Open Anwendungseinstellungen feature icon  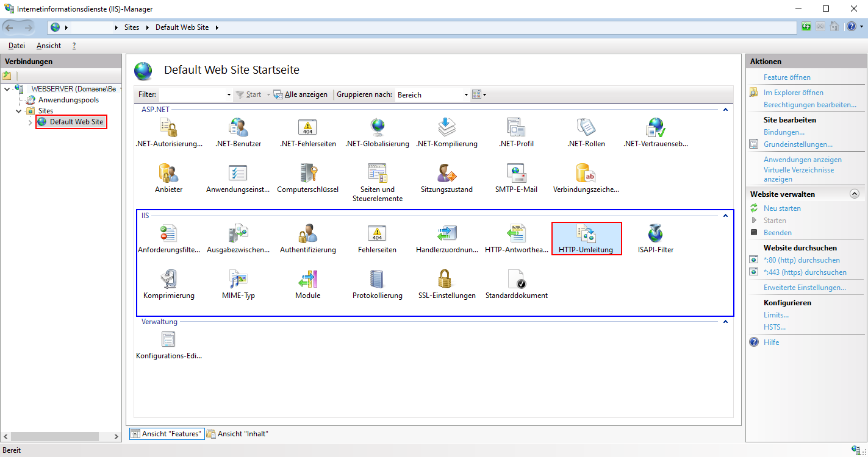pyautogui.click(x=238, y=179)
